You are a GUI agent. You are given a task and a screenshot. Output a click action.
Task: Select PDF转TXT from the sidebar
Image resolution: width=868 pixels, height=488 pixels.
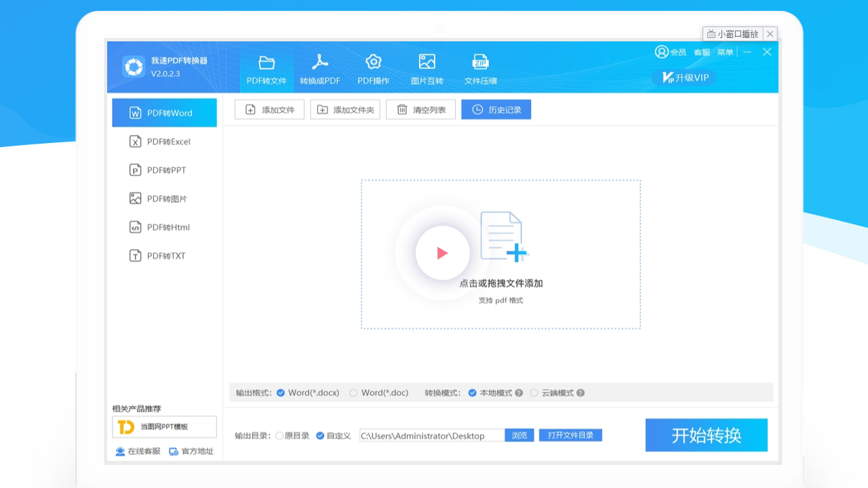[164, 256]
